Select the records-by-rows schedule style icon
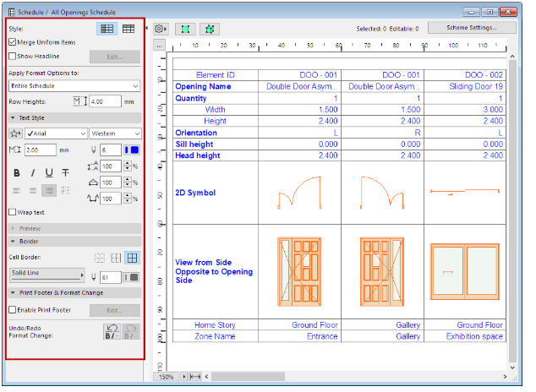 pos(107,29)
